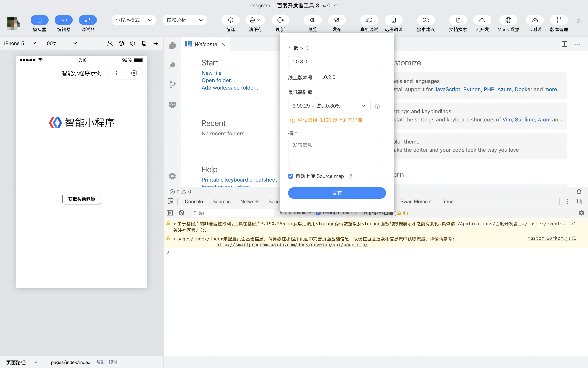588x368 pixels.
Task: Open the Source Control sidebar icon
Action: [173, 85]
